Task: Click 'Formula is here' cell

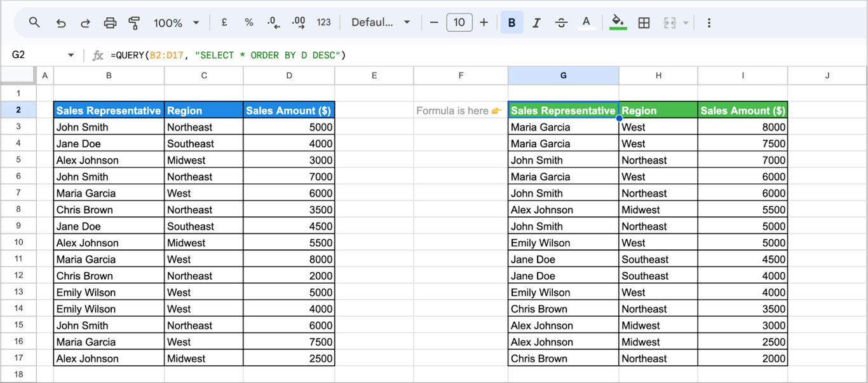Action: (x=461, y=110)
